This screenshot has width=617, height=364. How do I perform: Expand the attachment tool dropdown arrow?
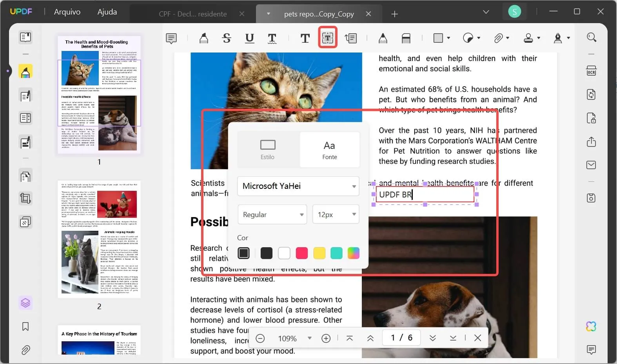(x=508, y=38)
